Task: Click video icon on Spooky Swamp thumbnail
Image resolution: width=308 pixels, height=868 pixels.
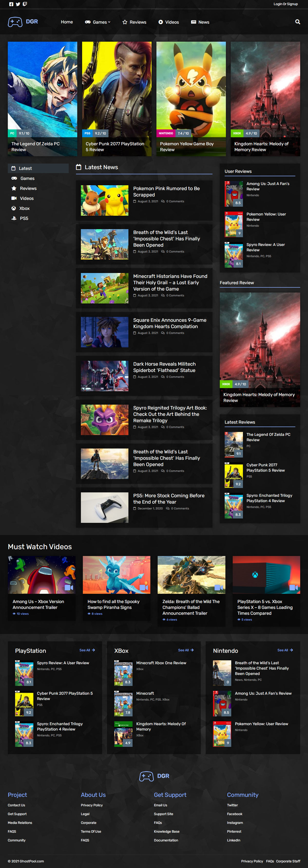Action: tap(144, 588)
